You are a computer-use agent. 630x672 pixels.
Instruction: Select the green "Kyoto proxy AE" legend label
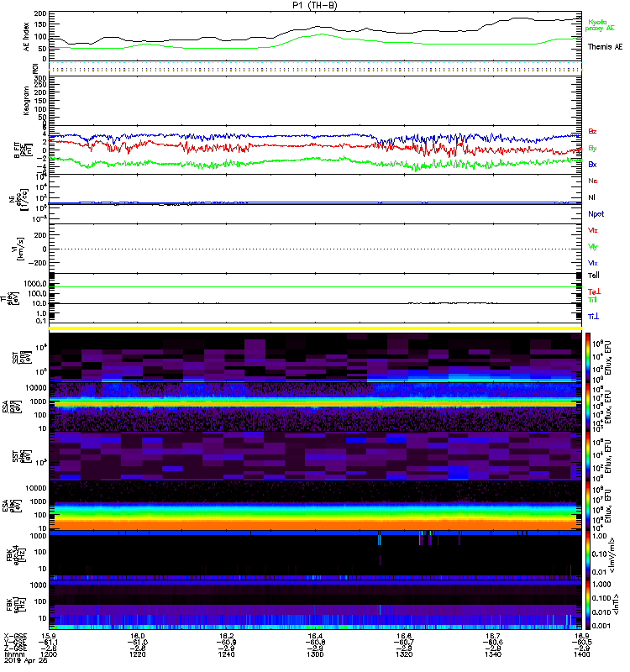point(600,25)
